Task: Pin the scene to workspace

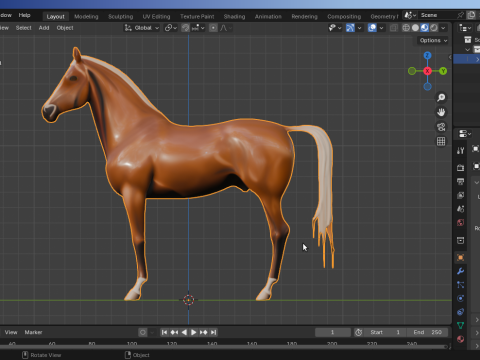Action: 461,15
